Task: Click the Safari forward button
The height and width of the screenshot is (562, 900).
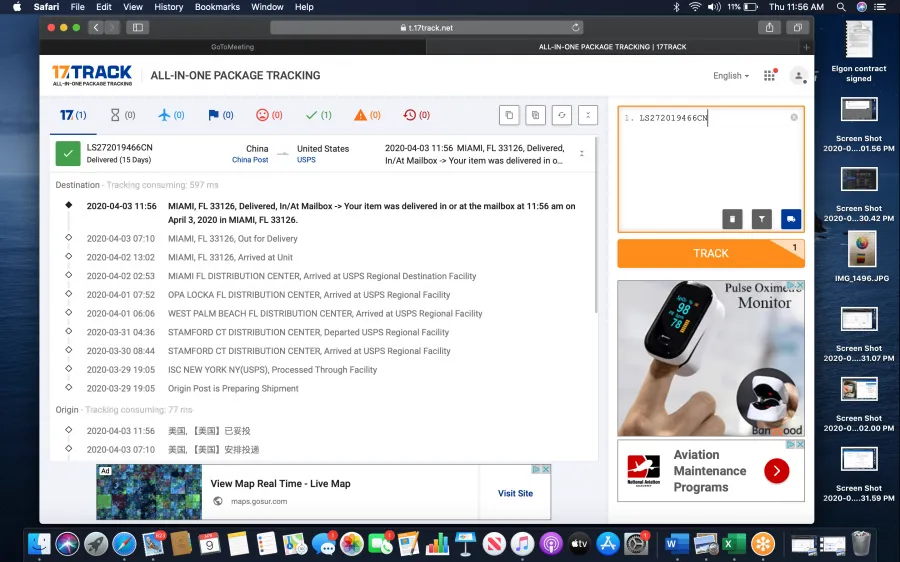Action: (112, 28)
